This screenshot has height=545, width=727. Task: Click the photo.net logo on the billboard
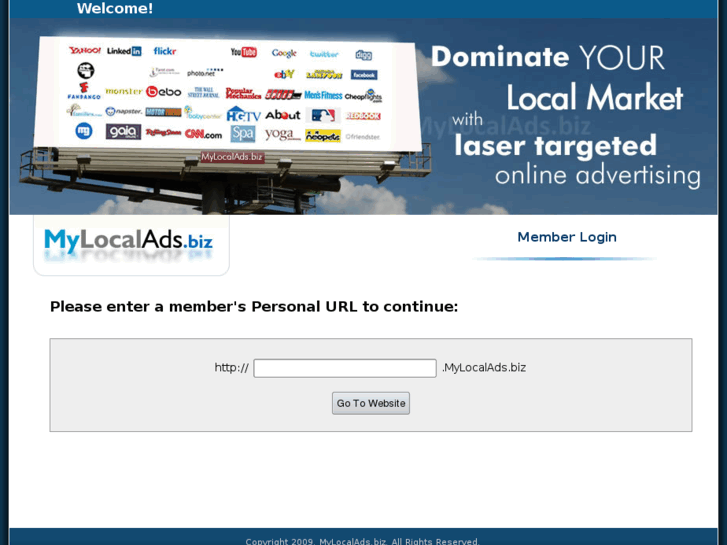(204, 72)
